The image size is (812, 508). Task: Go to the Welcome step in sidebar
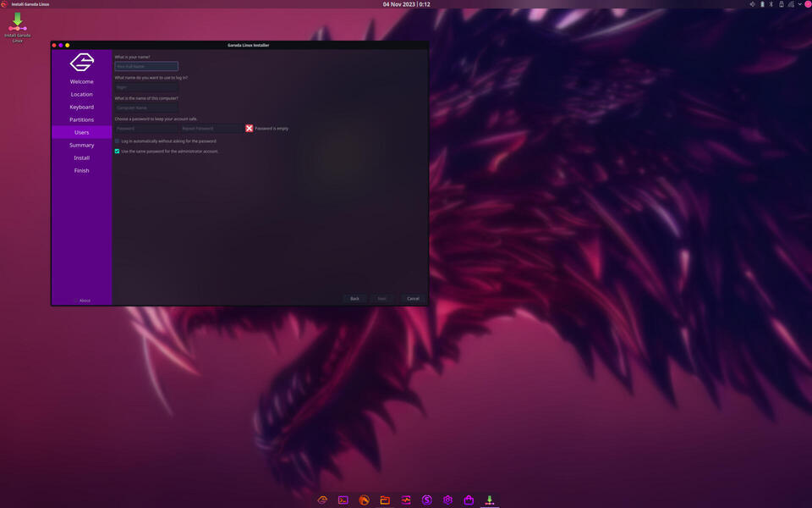[82, 82]
